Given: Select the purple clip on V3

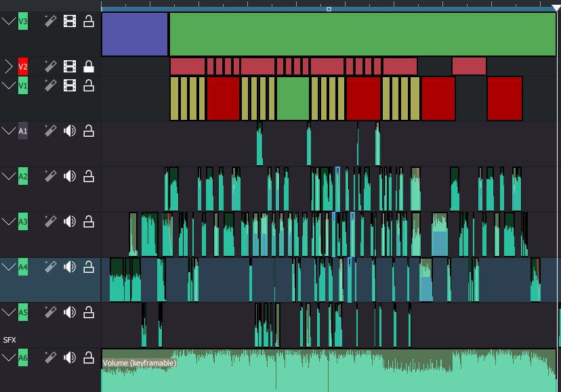Looking at the screenshot, I should coord(135,34).
